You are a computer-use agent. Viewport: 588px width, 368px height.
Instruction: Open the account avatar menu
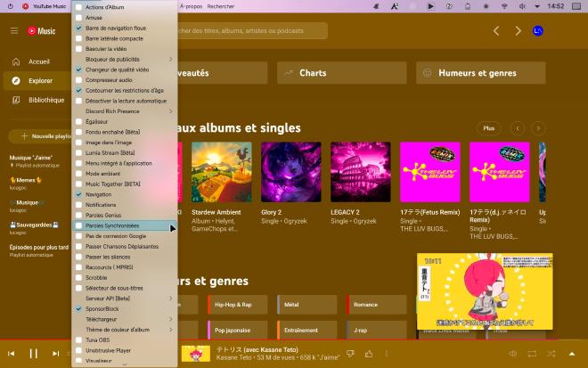click(x=538, y=31)
